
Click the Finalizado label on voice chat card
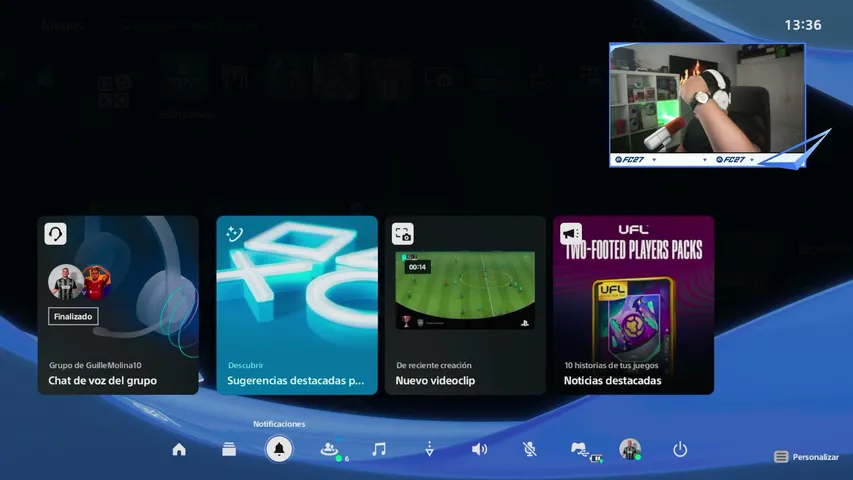tap(73, 316)
